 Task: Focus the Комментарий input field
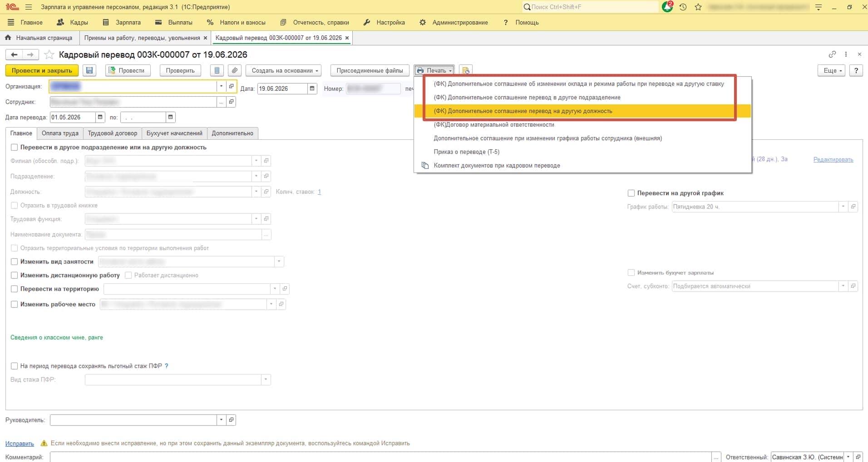[x=380, y=457]
